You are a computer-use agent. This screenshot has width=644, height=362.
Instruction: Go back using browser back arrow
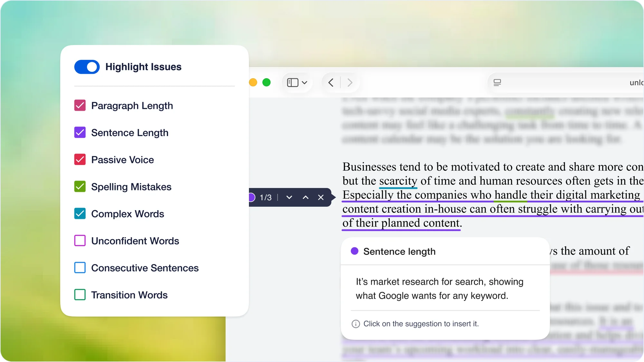tap(331, 83)
